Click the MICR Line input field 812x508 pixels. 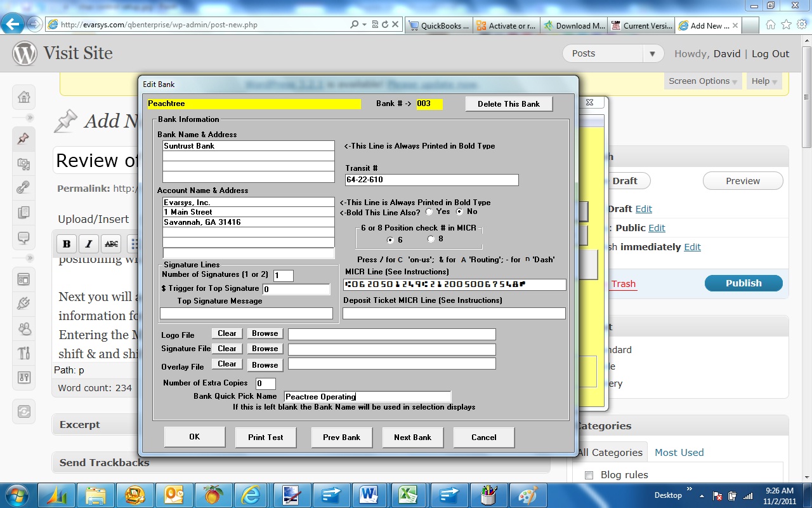[x=454, y=284]
